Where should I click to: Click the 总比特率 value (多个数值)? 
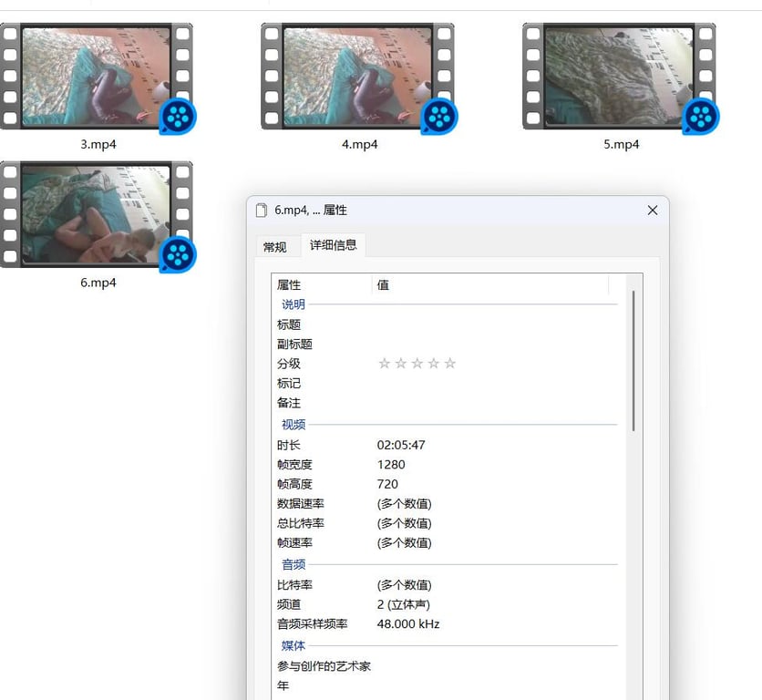point(405,523)
